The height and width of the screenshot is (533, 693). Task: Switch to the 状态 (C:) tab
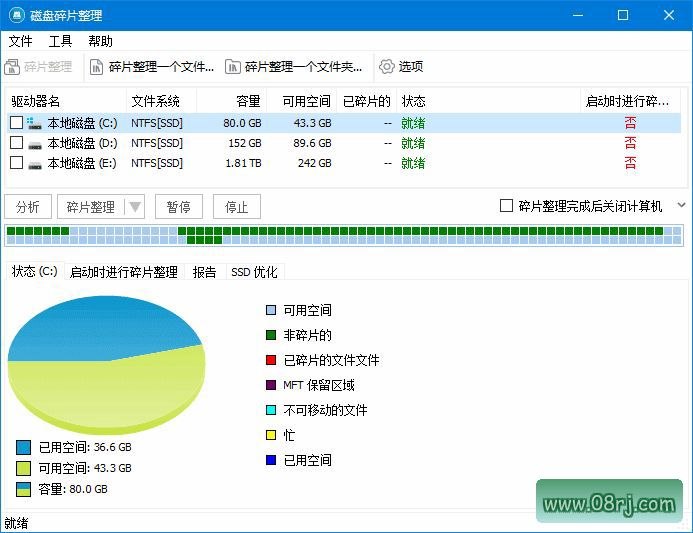[34, 271]
